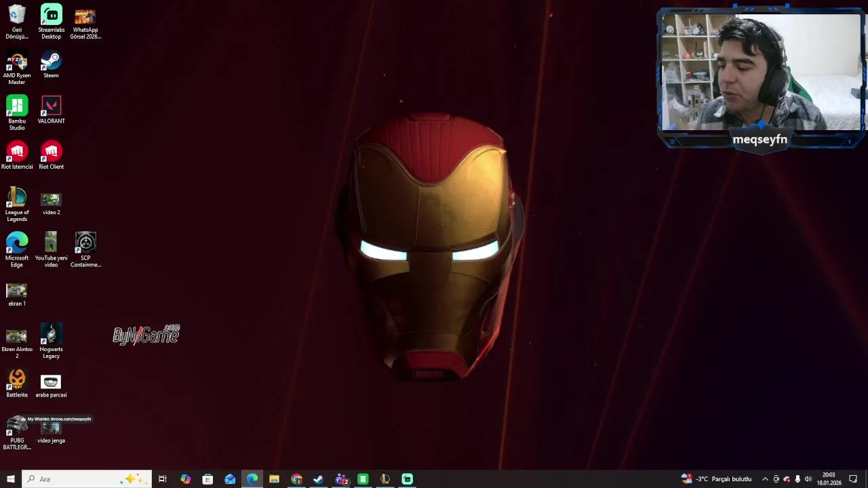Open the -3°C Parçalı bulutlu weather widget
Viewport: 868px width, 488px height.
click(x=716, y=479)
